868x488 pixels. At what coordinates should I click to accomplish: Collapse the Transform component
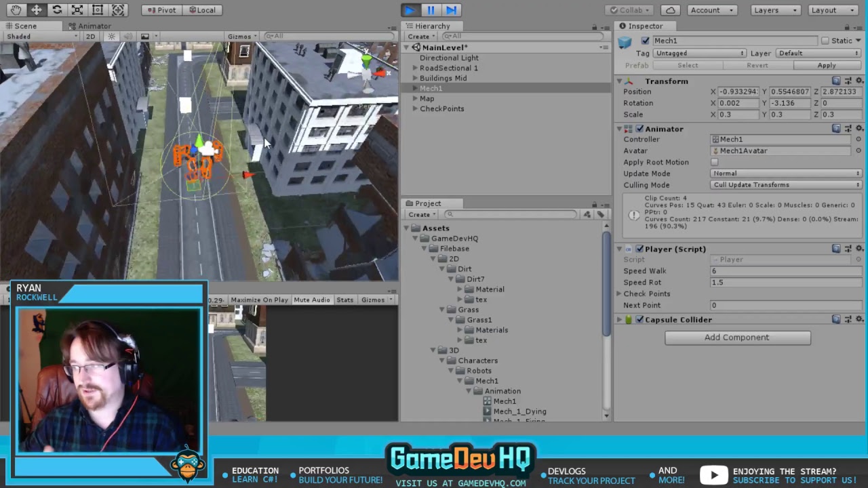pyautogui.click(x=619, y=81)
